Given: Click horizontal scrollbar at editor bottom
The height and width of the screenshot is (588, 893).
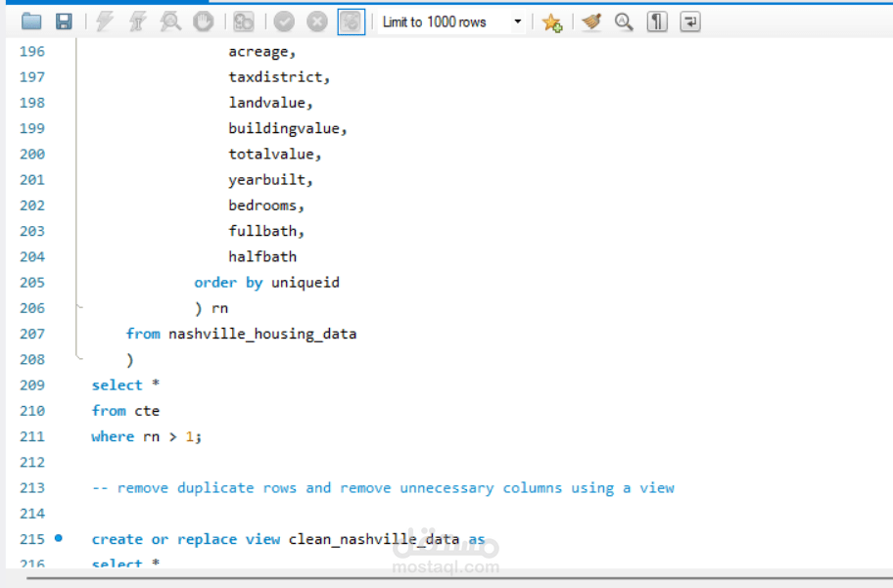Looking at the screenshot, I should pos(459,578).
